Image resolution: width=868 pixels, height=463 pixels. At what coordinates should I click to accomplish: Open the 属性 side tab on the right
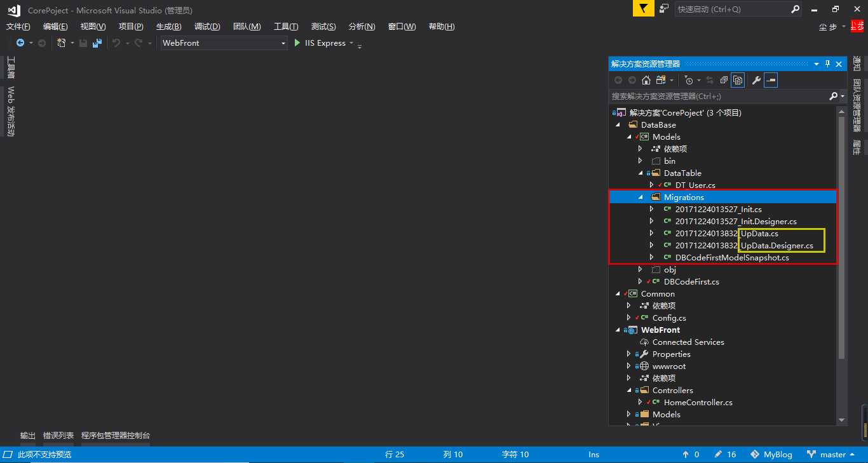tap(857, 147)
